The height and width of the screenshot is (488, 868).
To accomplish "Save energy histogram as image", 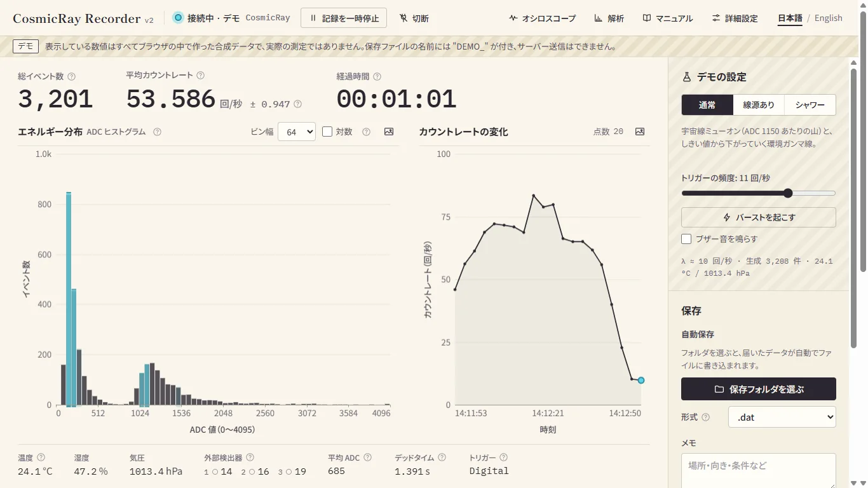I will [x=389, y=132].
